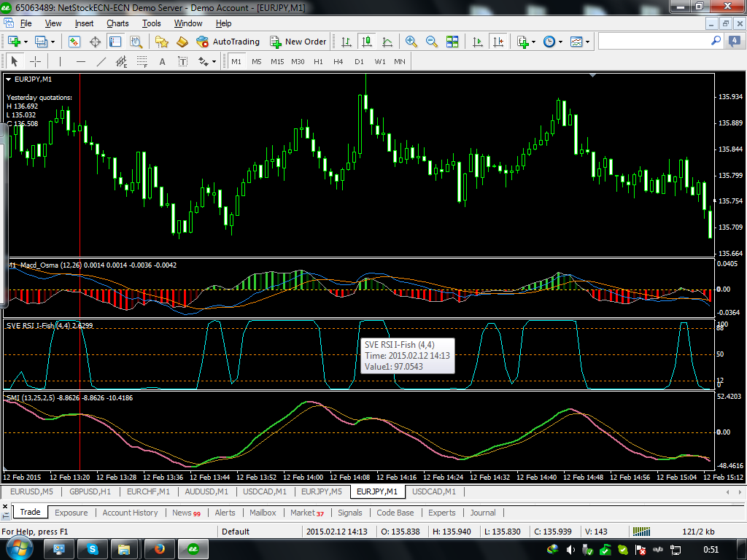Open the Journal terminal tab
Screen dimensions: 747x560
(483, 513)
